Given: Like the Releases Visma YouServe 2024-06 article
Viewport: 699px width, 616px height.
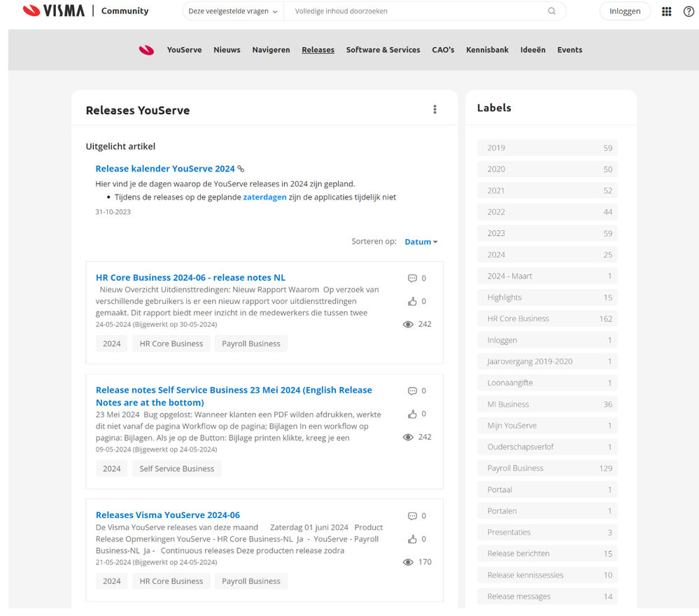Looking at the screenshot, I should tap(412, 539).
